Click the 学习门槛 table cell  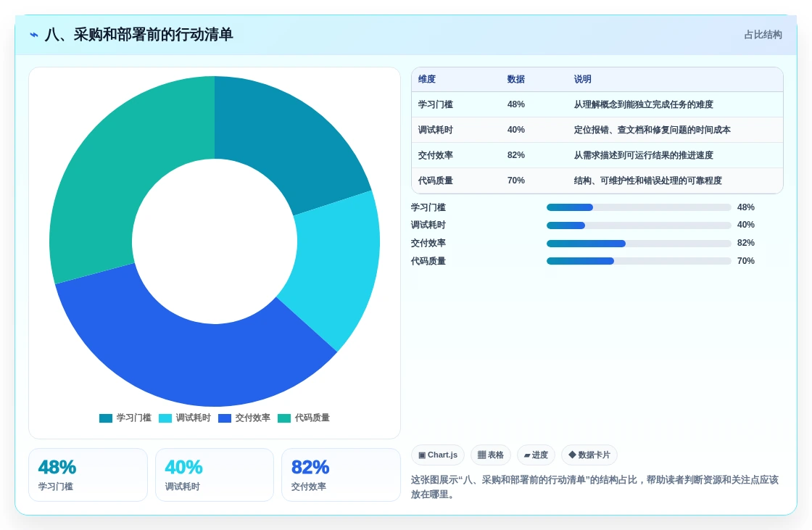point(436,104)
